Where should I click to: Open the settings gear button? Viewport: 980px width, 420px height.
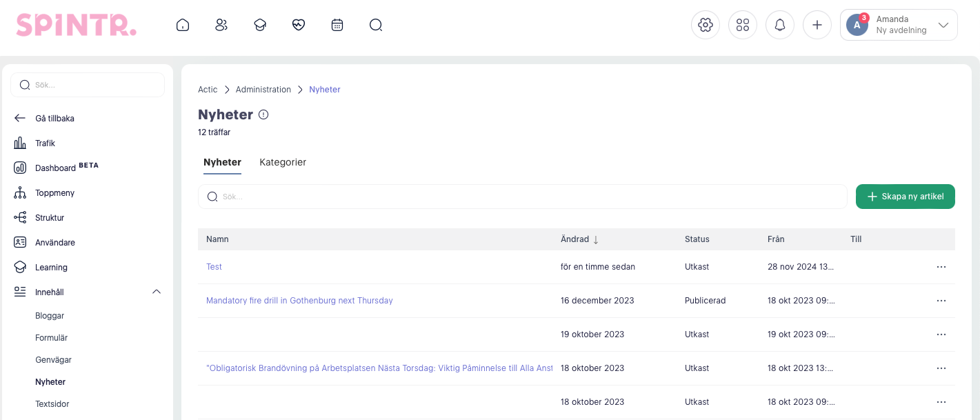(x=706, y=25)
